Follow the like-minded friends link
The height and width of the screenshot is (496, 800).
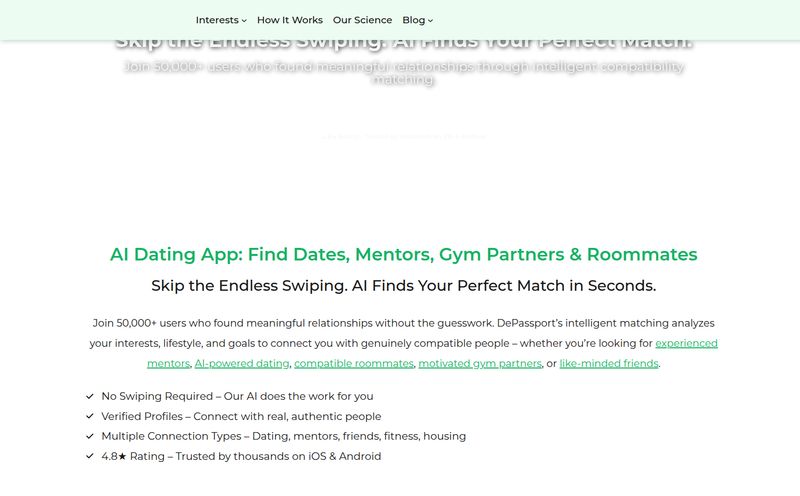609,363
